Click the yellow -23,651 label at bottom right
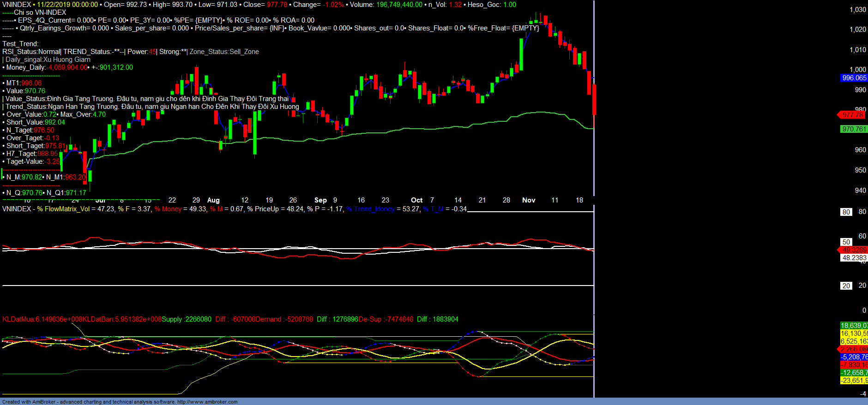The image size is (868, 405). coord(854,381)
